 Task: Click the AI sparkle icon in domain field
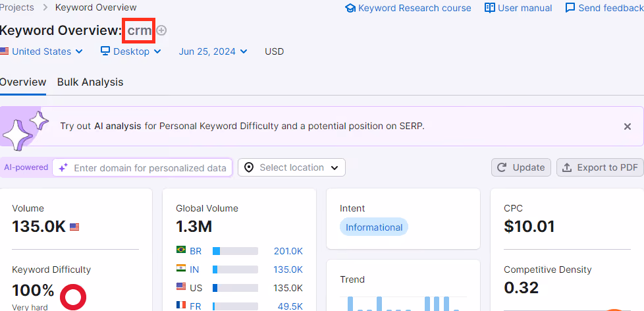pyautogui.click(x=63, y=167)
